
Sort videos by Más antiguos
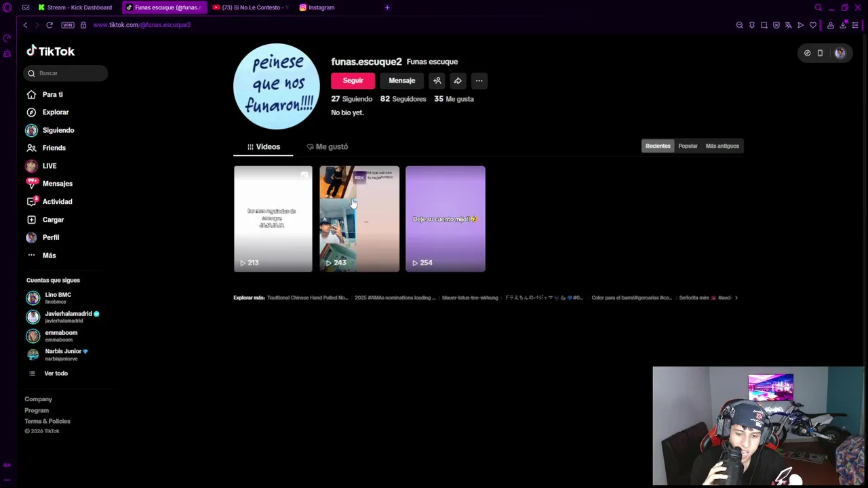click(722, 146)
